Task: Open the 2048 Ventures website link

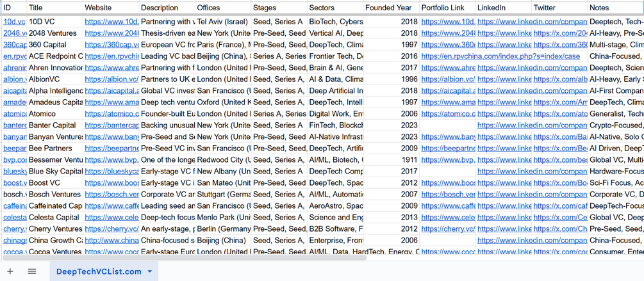Action: (111, 33)
